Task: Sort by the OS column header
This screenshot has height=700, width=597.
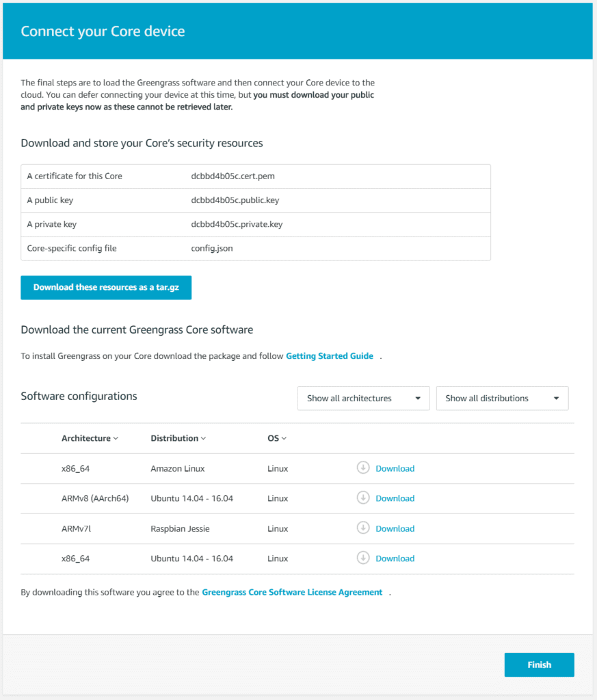Action: click(277, 438)
